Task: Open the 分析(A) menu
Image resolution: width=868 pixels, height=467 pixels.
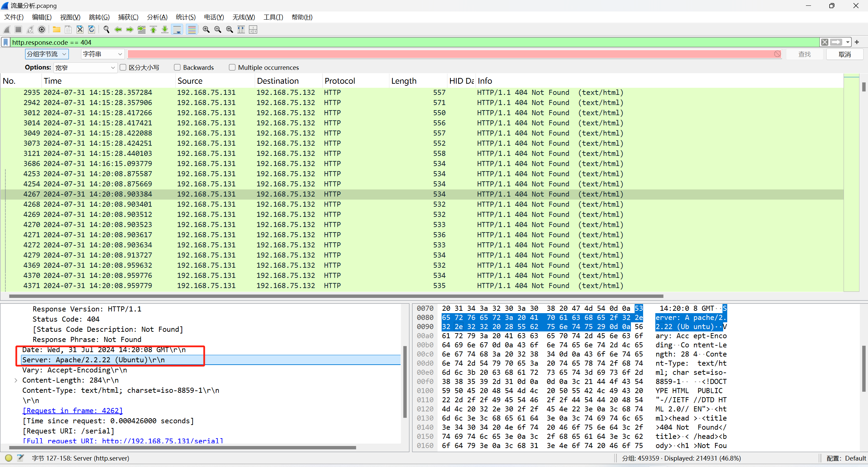Action: click(x=157, y=17)
